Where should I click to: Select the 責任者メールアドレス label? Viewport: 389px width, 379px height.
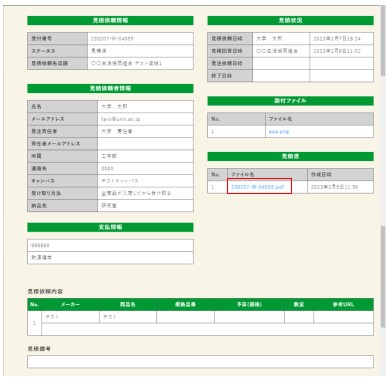coord(56,144)
